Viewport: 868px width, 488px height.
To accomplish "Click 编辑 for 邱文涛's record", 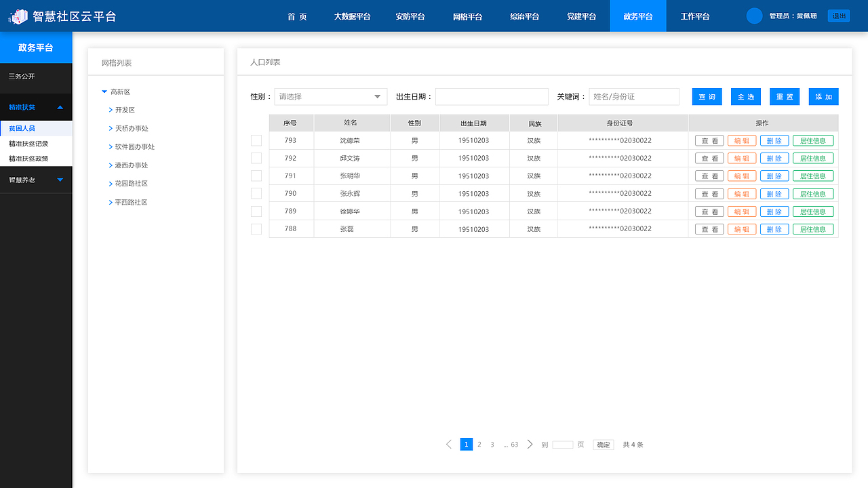I will coord(742,158).
